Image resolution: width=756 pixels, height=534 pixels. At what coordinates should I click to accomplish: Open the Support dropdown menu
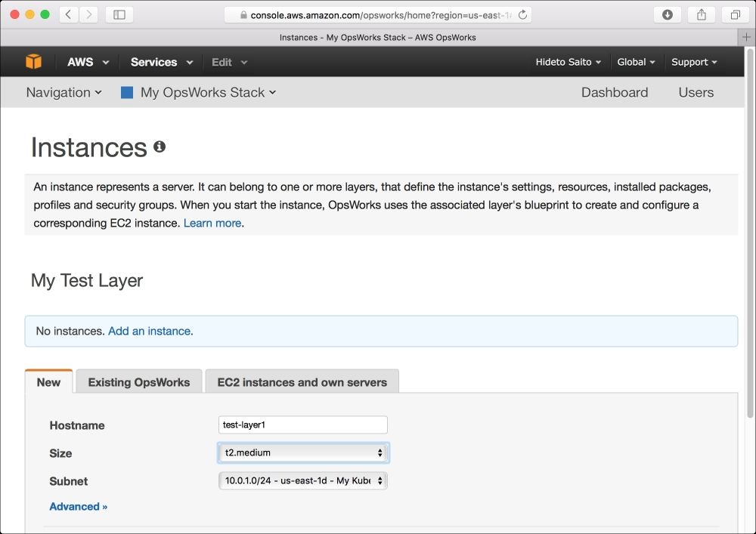click(694, 62)
